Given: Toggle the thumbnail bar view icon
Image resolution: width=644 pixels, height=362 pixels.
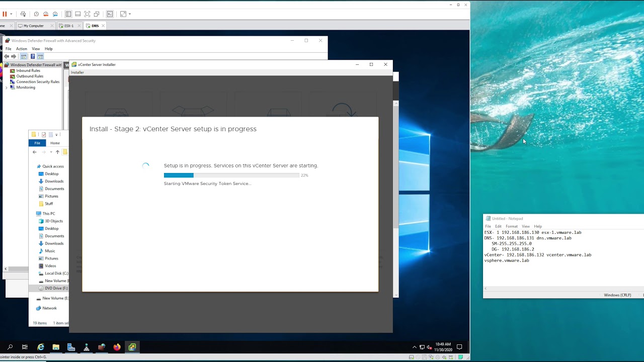Looking at the screenshot, I should click(77, 14).
